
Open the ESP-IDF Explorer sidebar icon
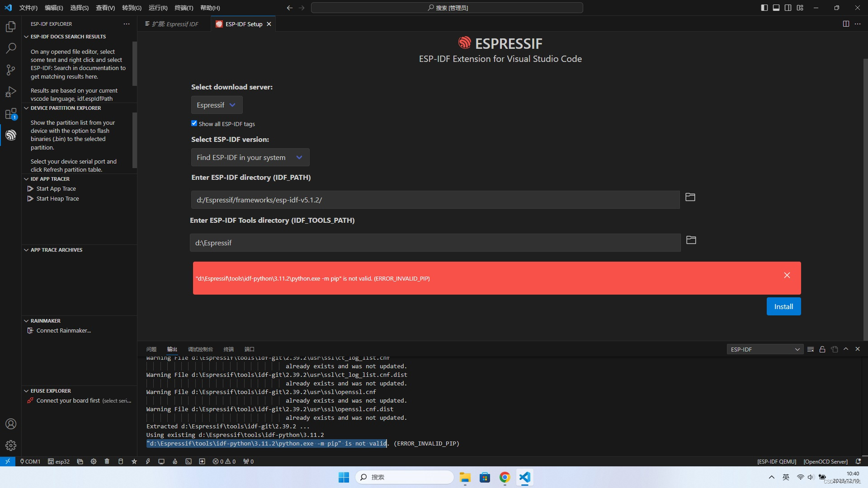[10, 135]
